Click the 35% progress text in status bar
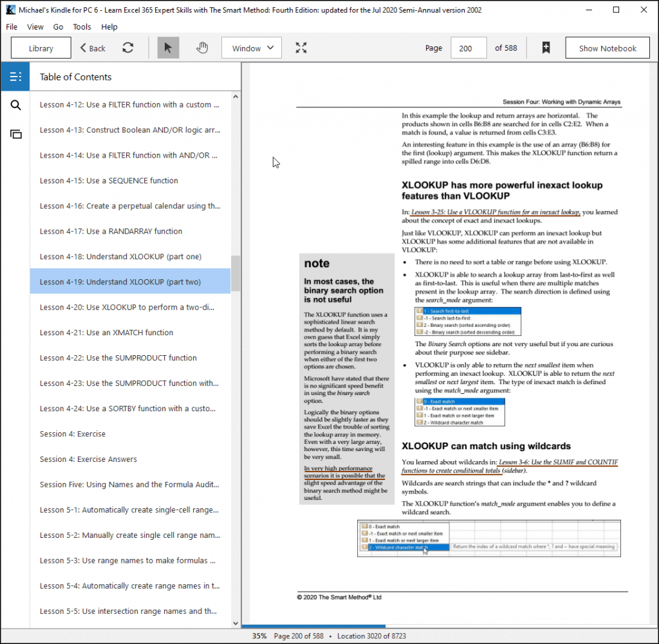659x644 pixels. (x=259, y=636)
